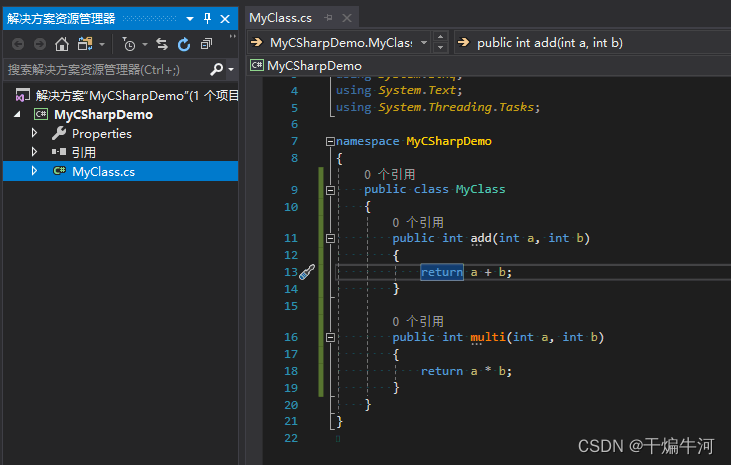Viewport: 731px width, 465px height.
Task: Go back in Solution Explorer navigation
Action: tap(18, 44)
